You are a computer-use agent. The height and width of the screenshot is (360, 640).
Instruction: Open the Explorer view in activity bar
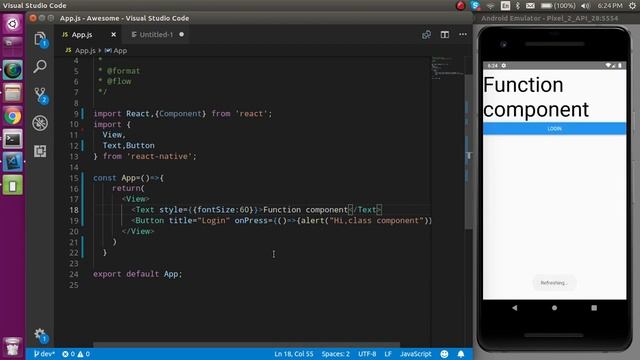40,40
